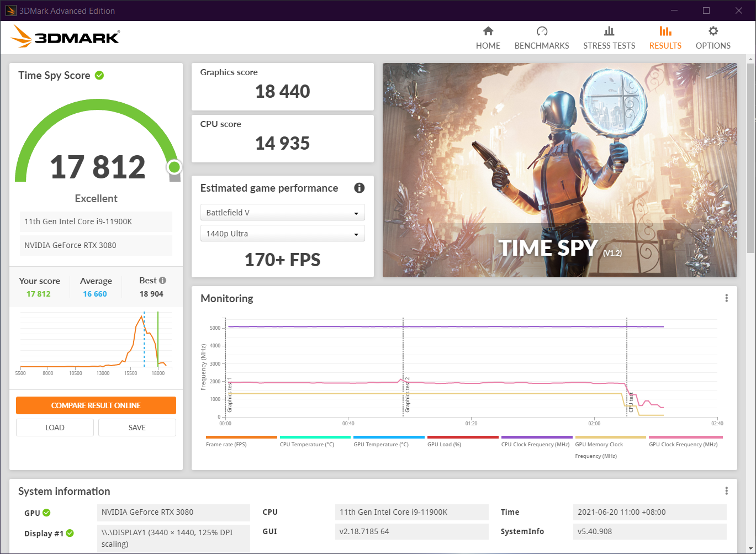The width and height of the screenshot is (756, 554).
Task: Click the info icon beside Best score
Action: 162,281
